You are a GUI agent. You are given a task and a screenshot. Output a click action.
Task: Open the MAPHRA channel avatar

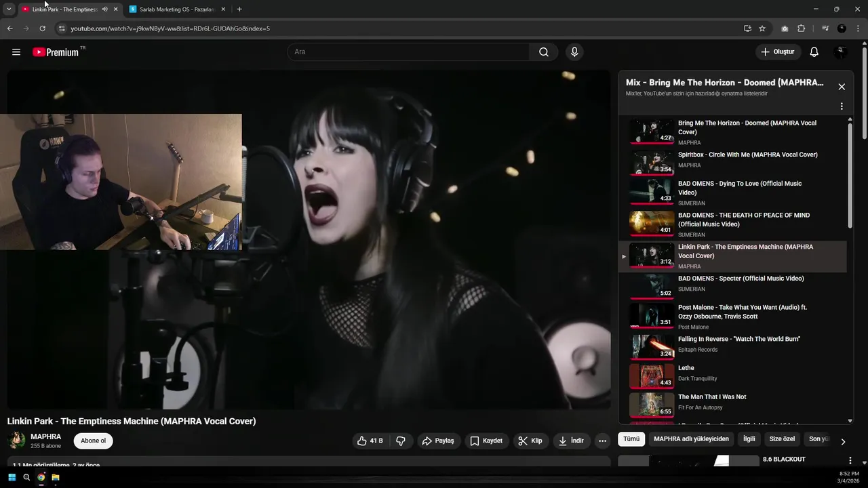[x=16, y=441]
